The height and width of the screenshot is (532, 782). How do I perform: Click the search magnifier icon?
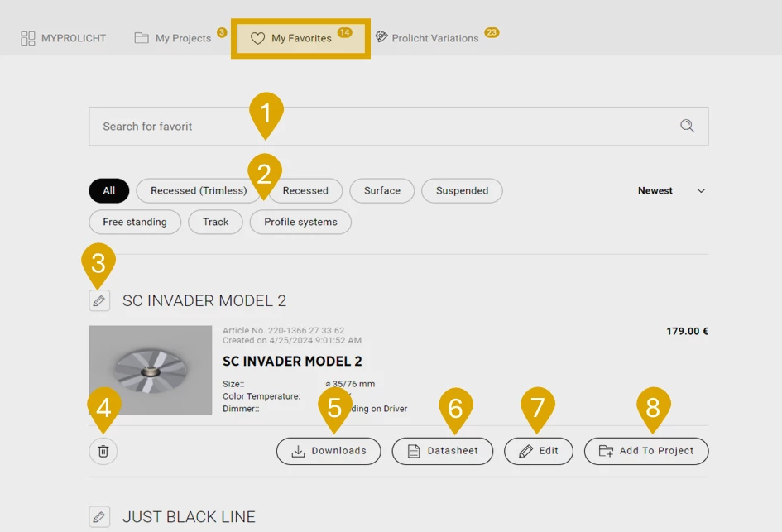point(687,126)
